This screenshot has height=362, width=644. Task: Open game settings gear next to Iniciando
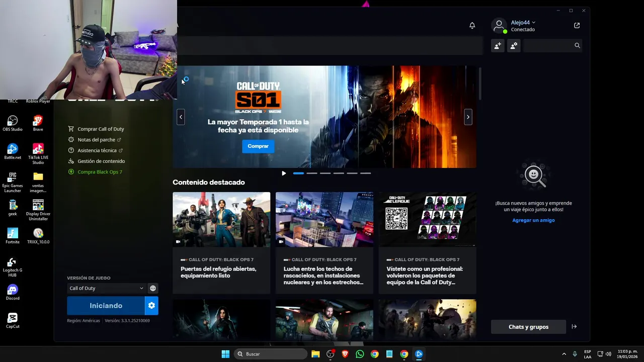pos(151,306)
